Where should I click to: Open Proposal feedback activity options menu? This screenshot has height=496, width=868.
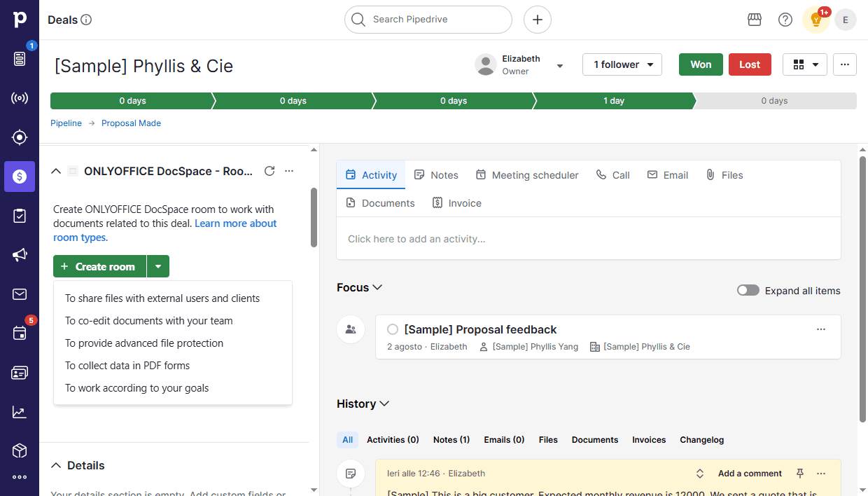coord(821,329)
